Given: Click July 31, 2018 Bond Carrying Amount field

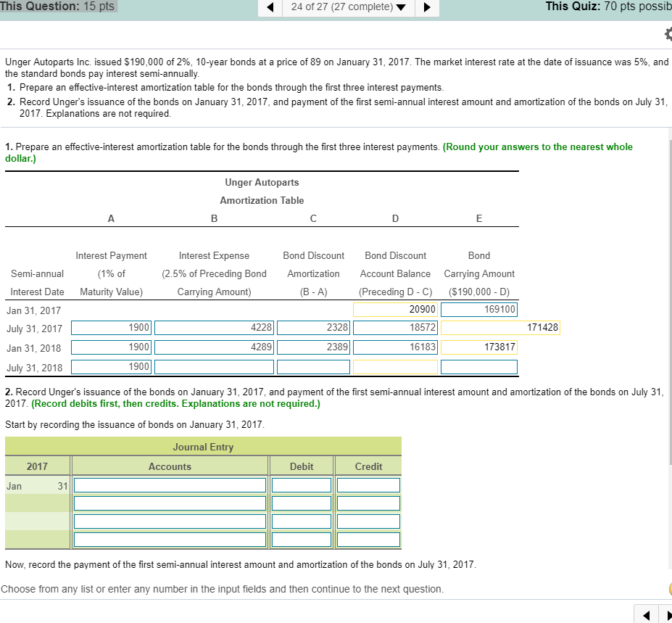Looking at the screenshot, I should coord(478,367).
